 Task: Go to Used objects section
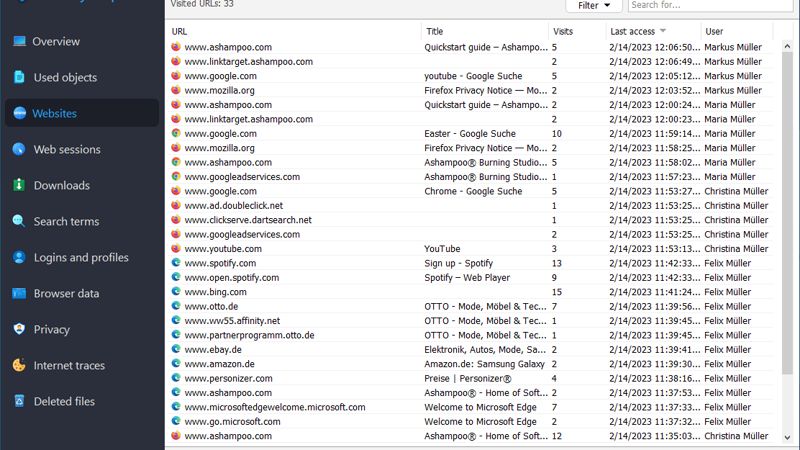click(65, 78)
